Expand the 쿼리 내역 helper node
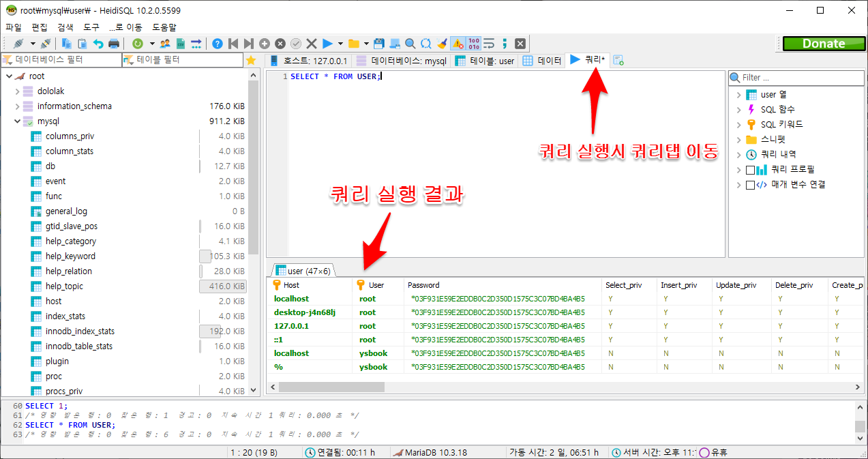 tap(738, 155)
